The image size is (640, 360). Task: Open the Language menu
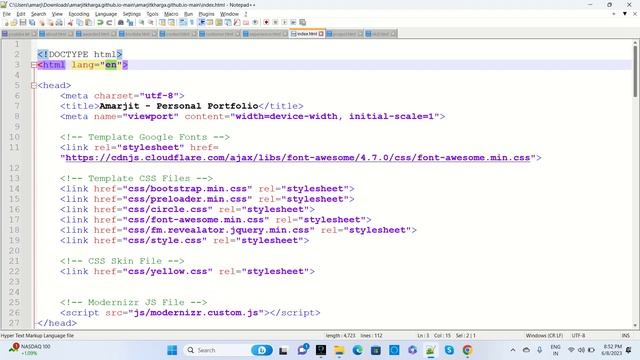(106, 14)
